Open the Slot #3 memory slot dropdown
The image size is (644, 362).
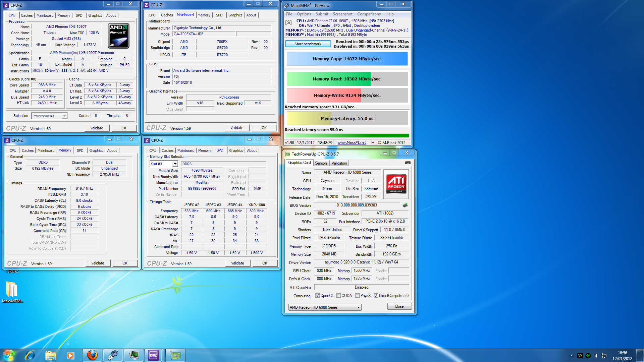point(164,164)
